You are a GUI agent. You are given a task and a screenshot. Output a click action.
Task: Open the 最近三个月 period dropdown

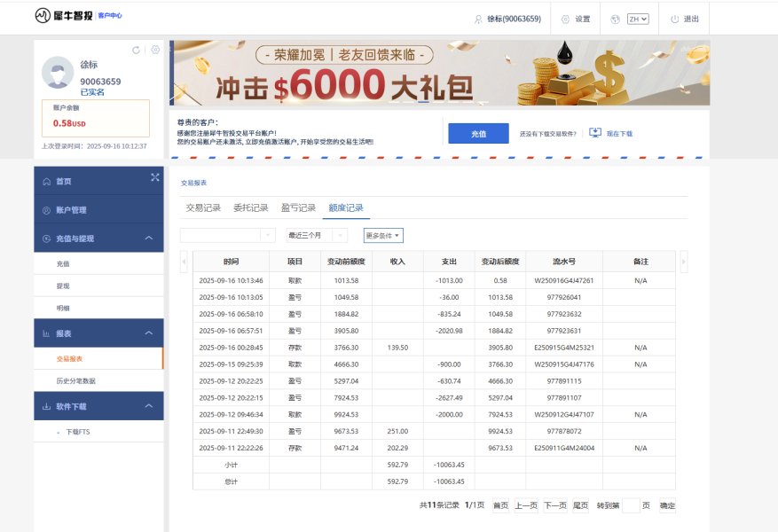point(317,235)
